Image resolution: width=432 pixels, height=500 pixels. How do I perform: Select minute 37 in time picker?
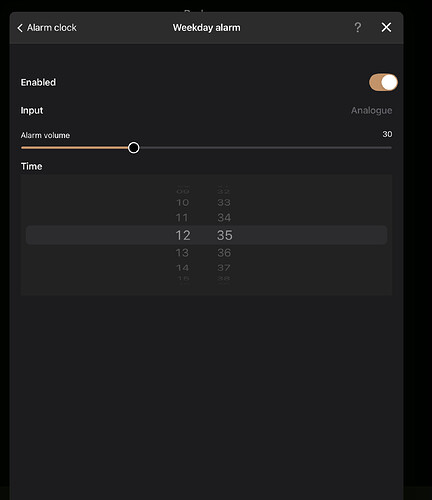[224, 268]
